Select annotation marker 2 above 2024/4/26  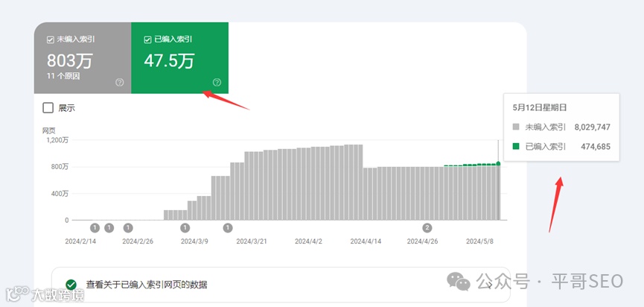tap(427, 228)
